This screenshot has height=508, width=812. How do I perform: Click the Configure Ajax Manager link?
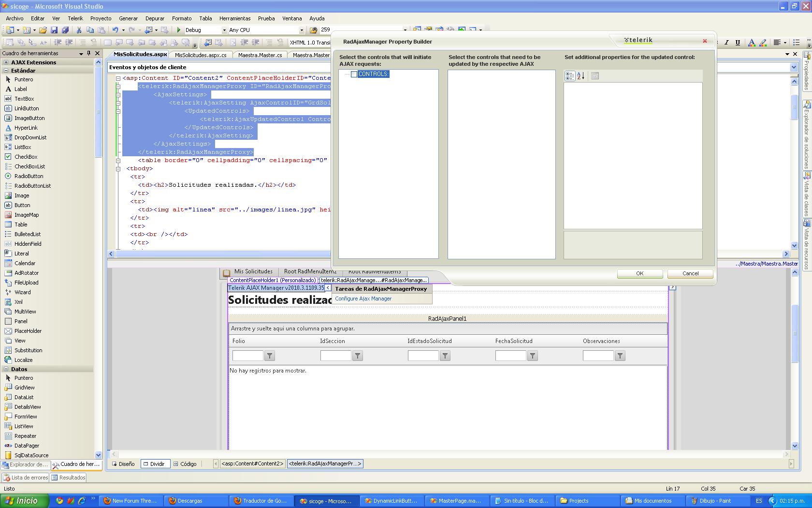(363, 299)
